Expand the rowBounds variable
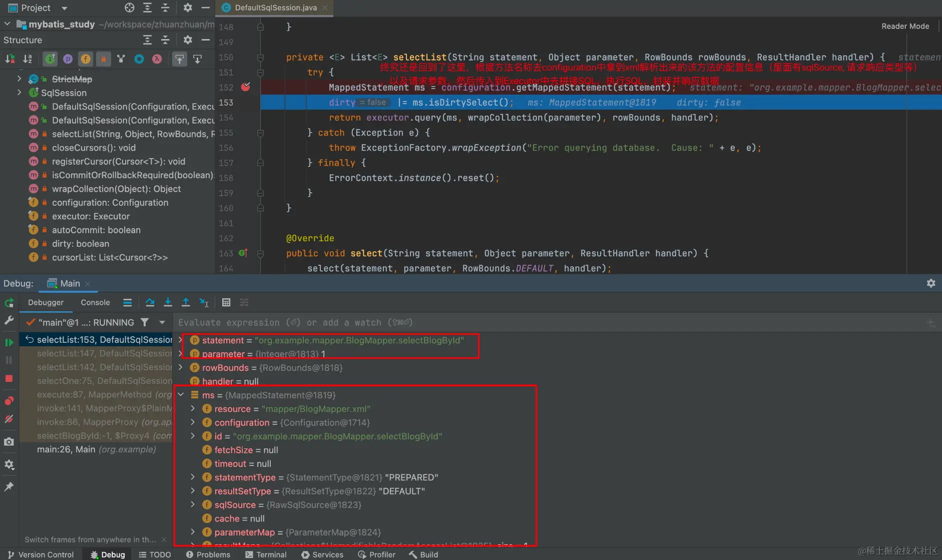Viewport: 942px width, 560px height. click(x=181, y=367)
